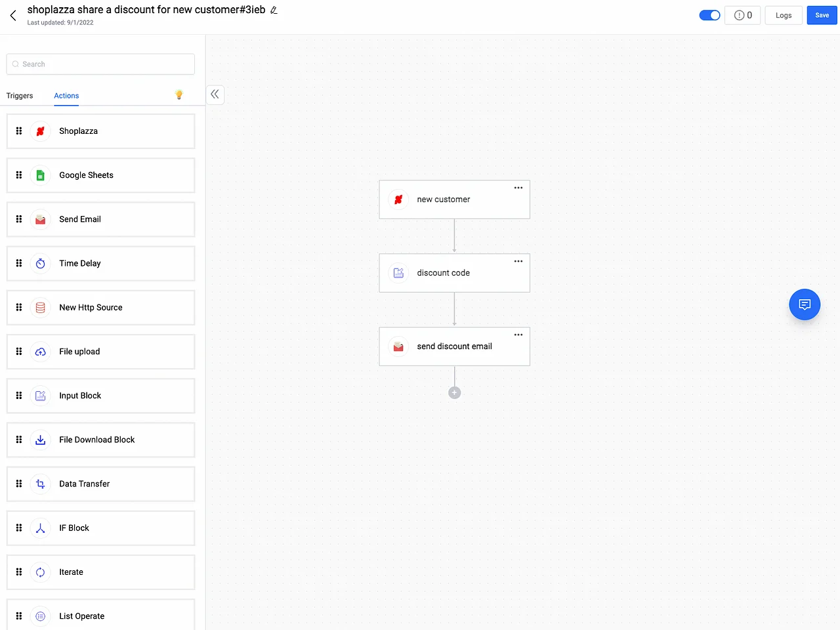Choose the Send Email action icon

coord(40,219)
